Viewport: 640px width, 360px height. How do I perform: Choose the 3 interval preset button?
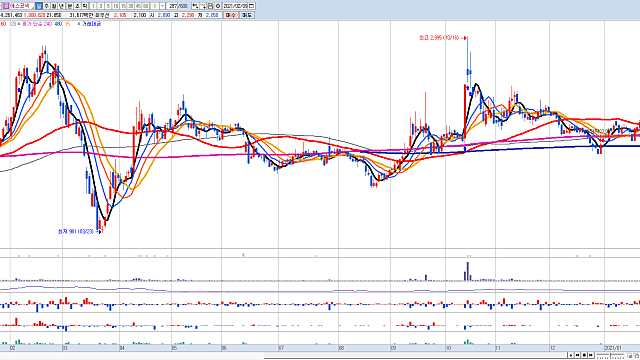click(101, 6)
